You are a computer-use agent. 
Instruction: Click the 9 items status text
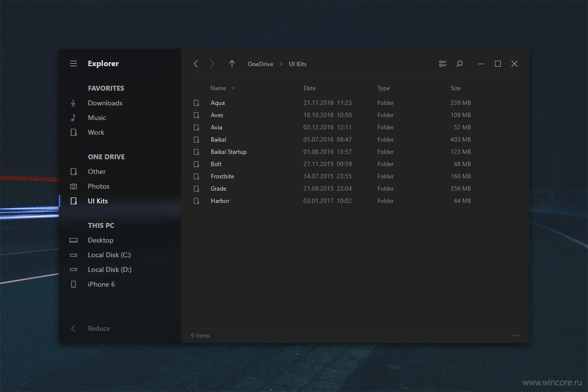click(200, 336)
